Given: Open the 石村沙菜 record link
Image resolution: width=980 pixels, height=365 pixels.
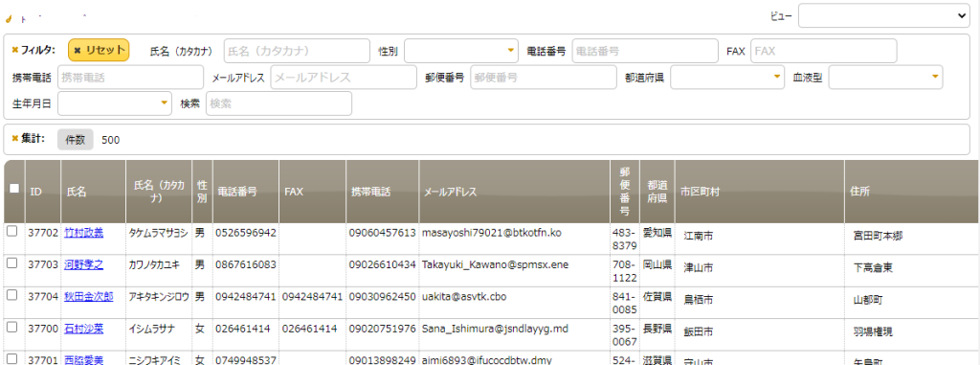Looking at the screenshot, I should click(84, 329).
